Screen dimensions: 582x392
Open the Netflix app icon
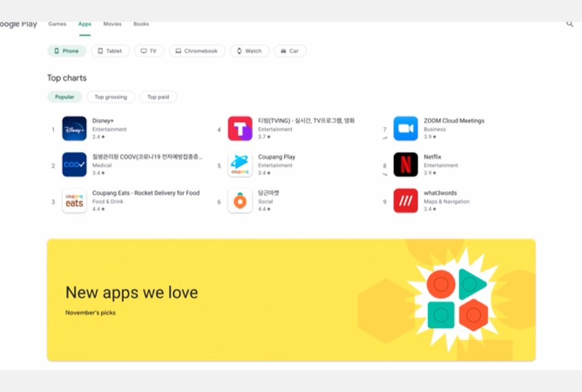pos(405,164)
